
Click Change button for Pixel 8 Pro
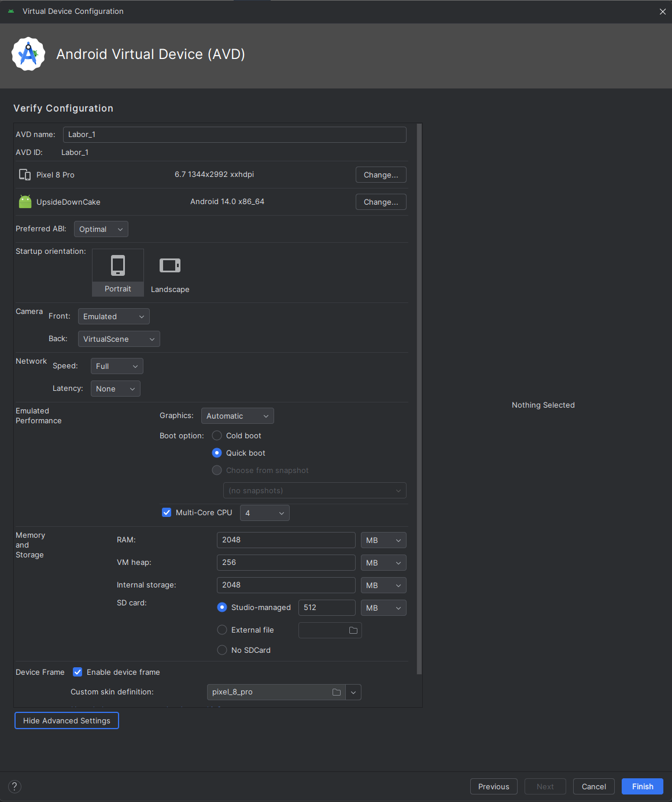point(381,175)
